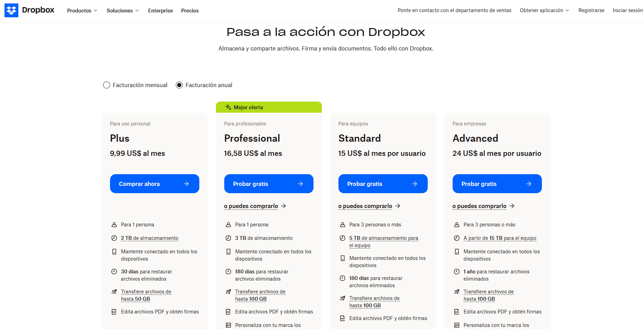Click the brand customization icon in Advanced plan

457,325
